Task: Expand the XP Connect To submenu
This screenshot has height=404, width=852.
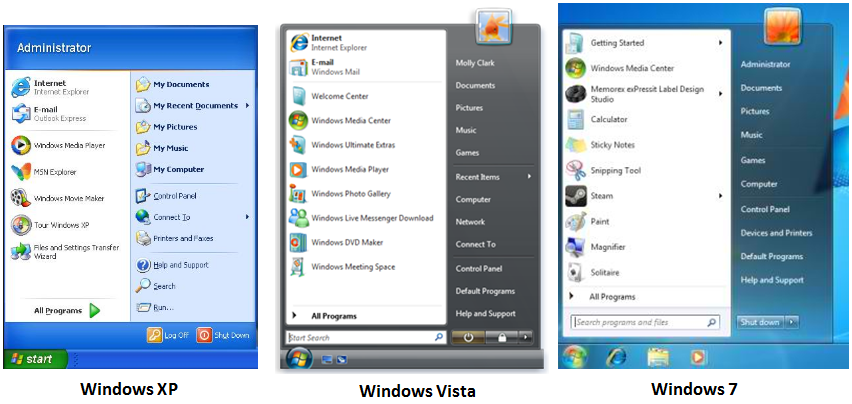Action: [247, 217]
